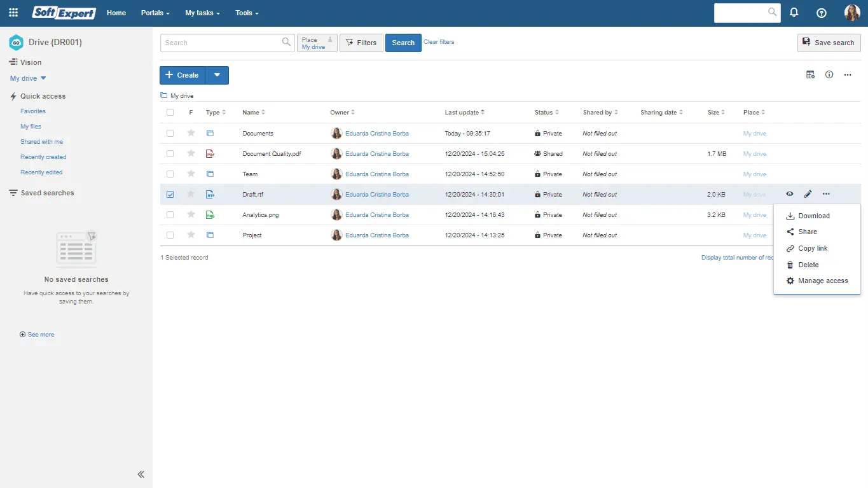
Task: Open the help question mark icon
Action: click(x=822, y=13)
